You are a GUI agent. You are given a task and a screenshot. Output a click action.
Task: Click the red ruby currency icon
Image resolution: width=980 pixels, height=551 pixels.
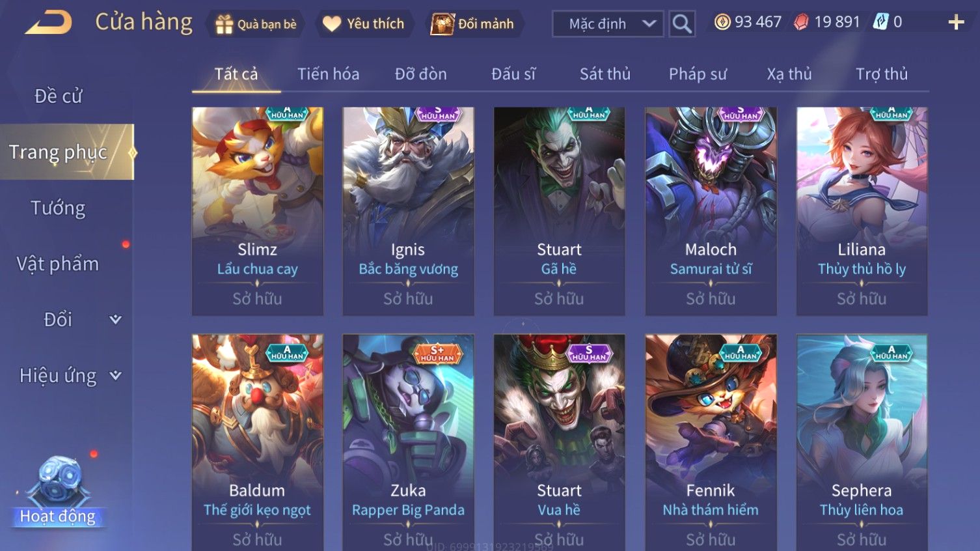pyautogui.click(x=801, y=22)
